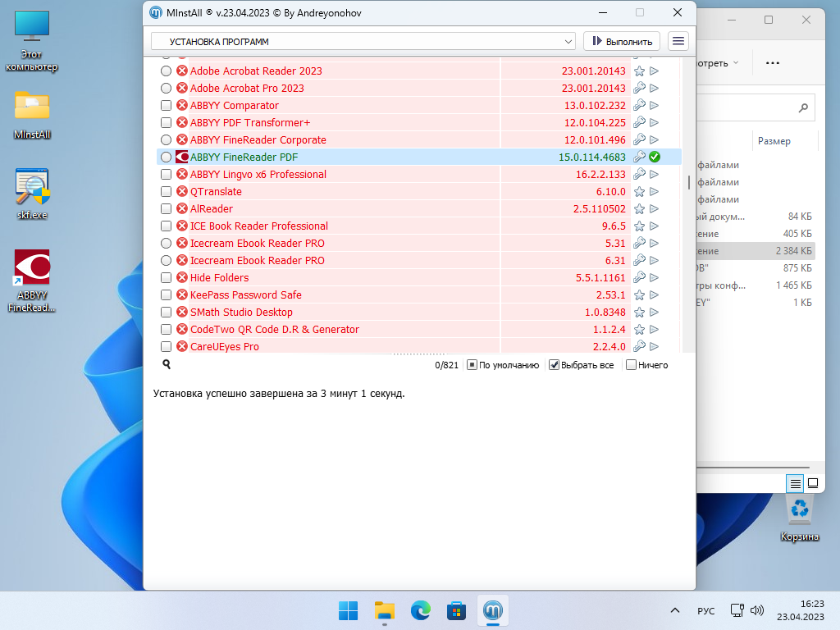The image size is (840, 630).
Task: Click the star icon for CodeTwo QR Code D.R & Generator
Action: 639,330
